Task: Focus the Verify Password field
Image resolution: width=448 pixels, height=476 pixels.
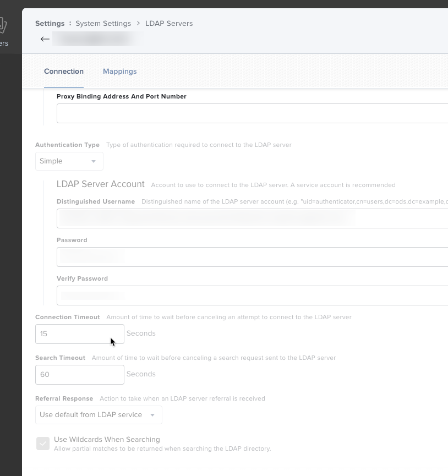Action: [252, 296]
